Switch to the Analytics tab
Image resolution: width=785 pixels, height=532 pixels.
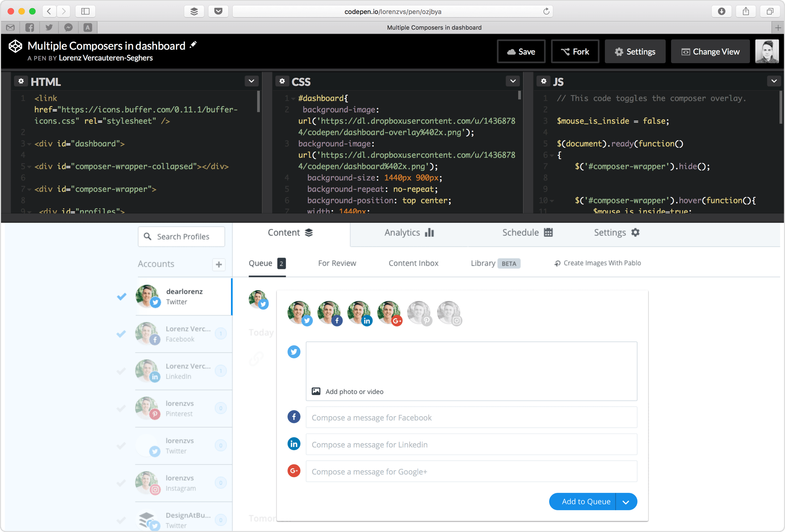(x=409, y=233)
